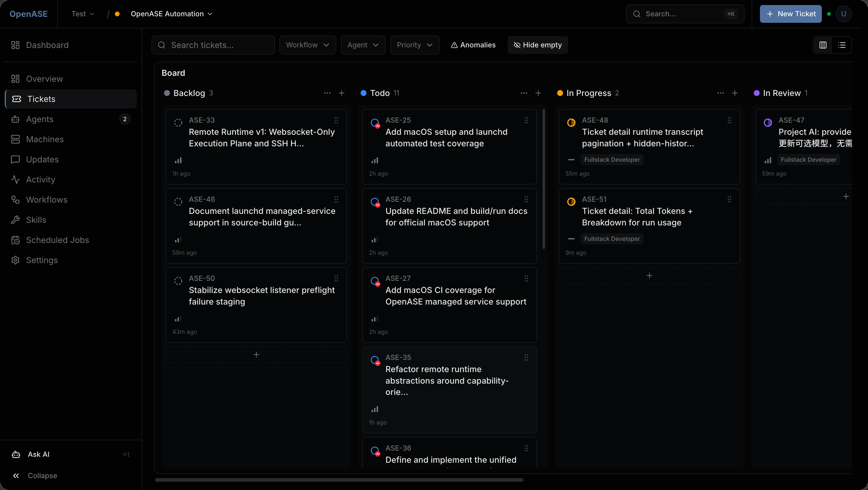Collapse the sidebar
Image resolution: width=868 pixels, height=490 pixels.
coord(71,475)
